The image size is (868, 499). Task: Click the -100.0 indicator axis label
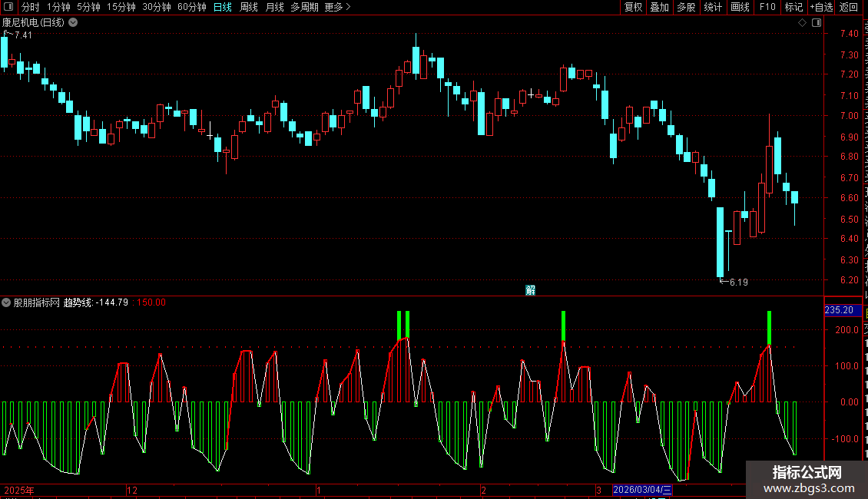click(845, 438)
